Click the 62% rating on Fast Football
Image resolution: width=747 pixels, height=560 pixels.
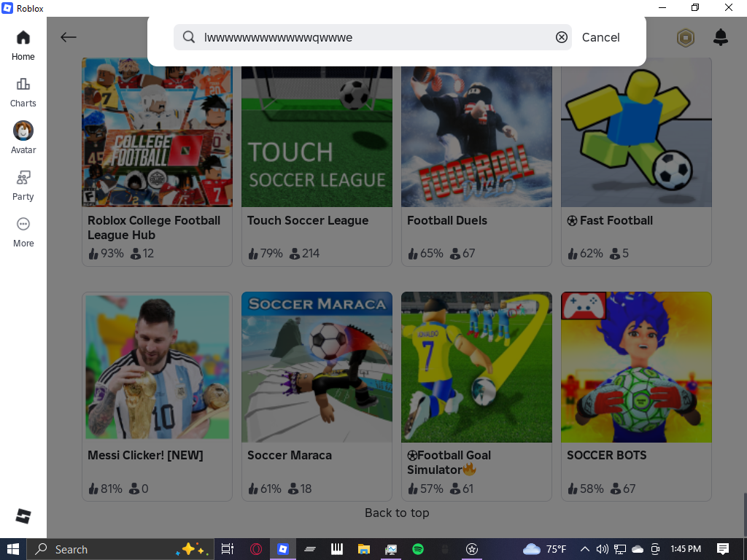[586, 253]
